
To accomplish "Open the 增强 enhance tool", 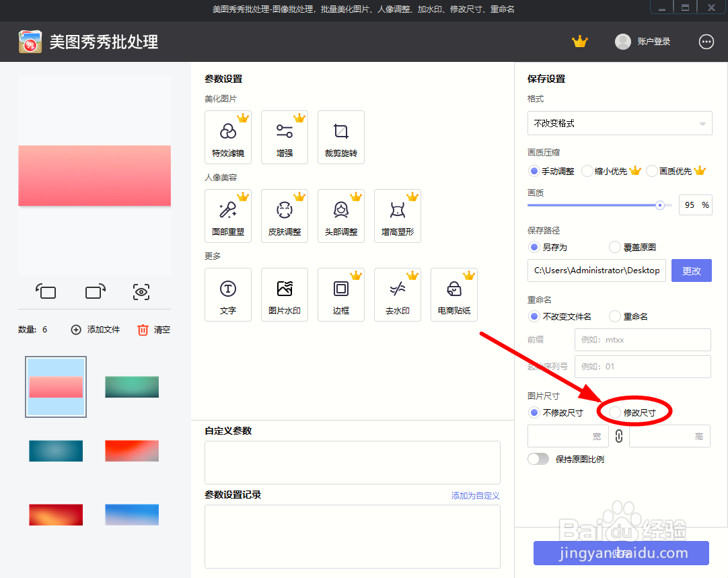I will [285, 137].
